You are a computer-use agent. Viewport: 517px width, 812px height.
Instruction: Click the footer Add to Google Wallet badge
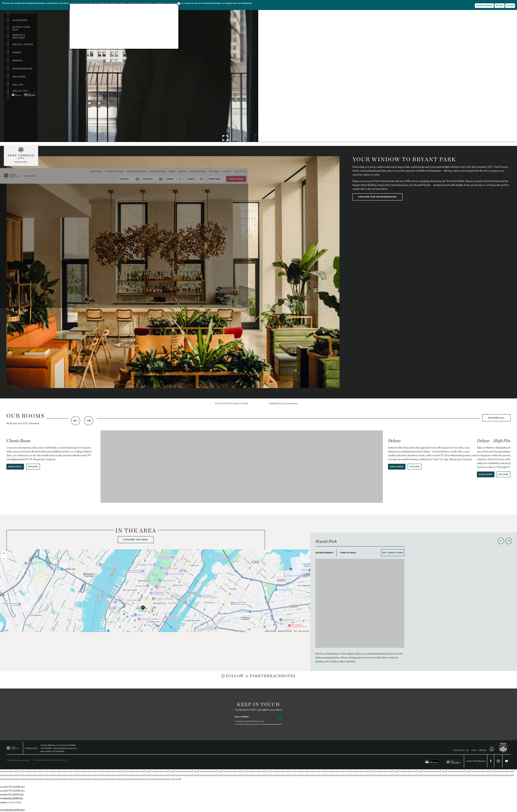tap(453, 762)
